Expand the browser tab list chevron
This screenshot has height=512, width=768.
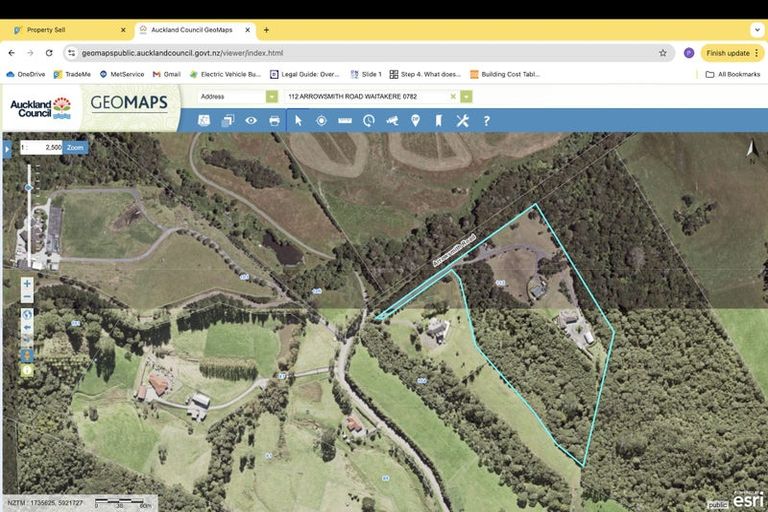[756, 30]
